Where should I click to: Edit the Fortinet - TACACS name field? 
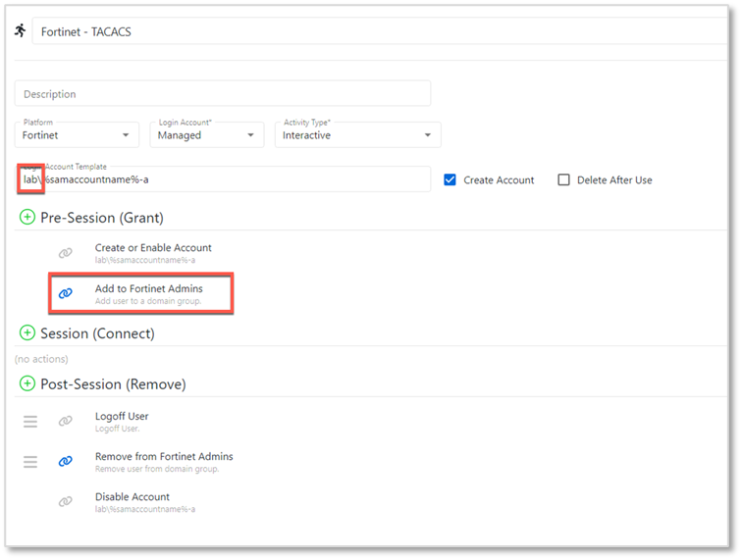coord(380,31)
